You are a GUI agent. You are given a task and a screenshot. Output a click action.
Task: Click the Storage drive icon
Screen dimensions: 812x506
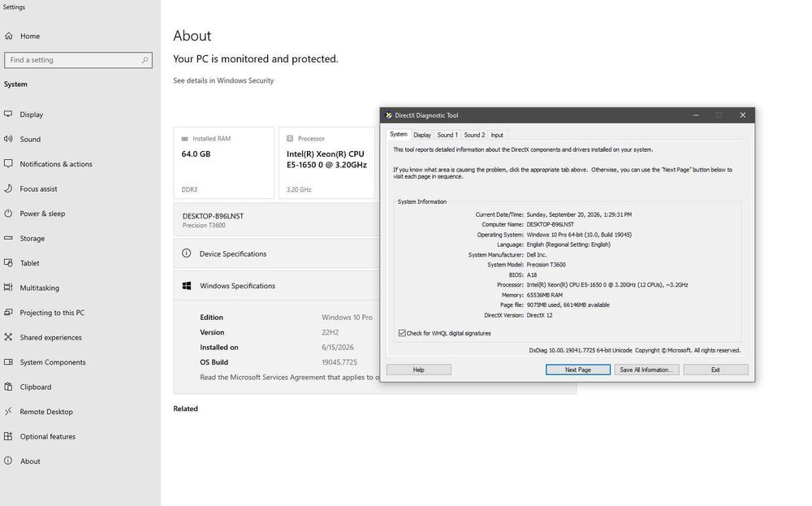click(x=8, y=238)
